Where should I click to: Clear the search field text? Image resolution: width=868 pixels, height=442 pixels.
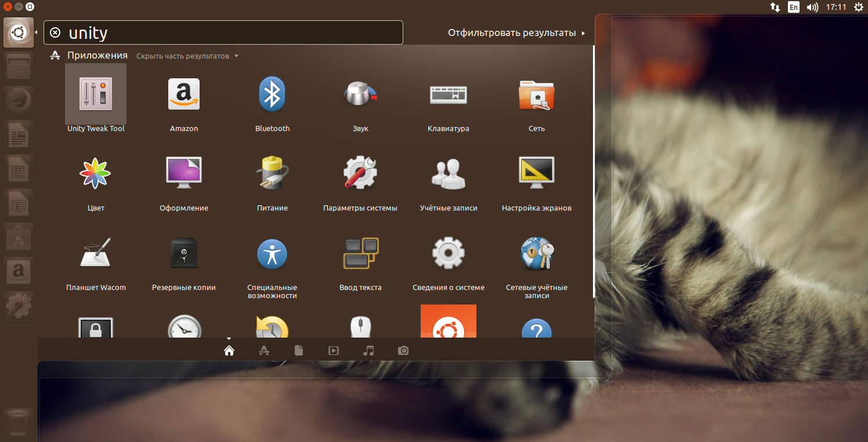[x=55, y=32]
